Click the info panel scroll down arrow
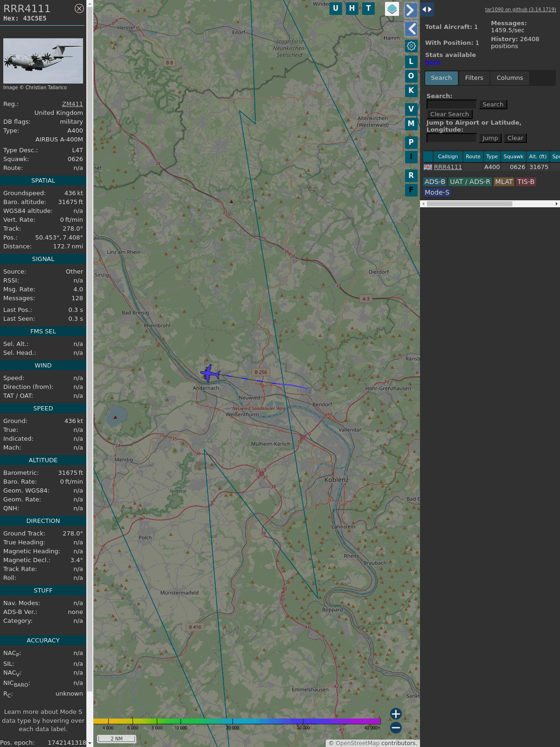 tap(90, 743)
